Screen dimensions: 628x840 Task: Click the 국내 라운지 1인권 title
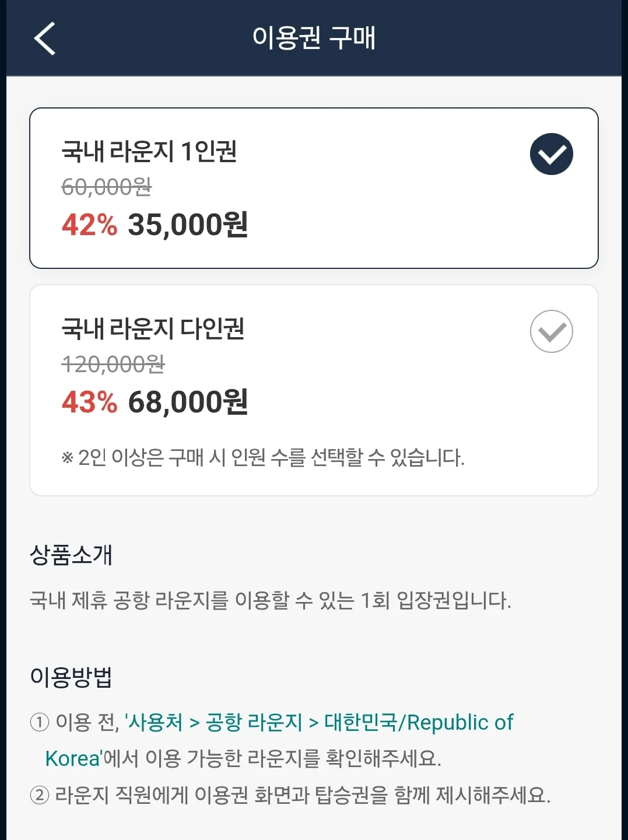click(x=149, y=151)
